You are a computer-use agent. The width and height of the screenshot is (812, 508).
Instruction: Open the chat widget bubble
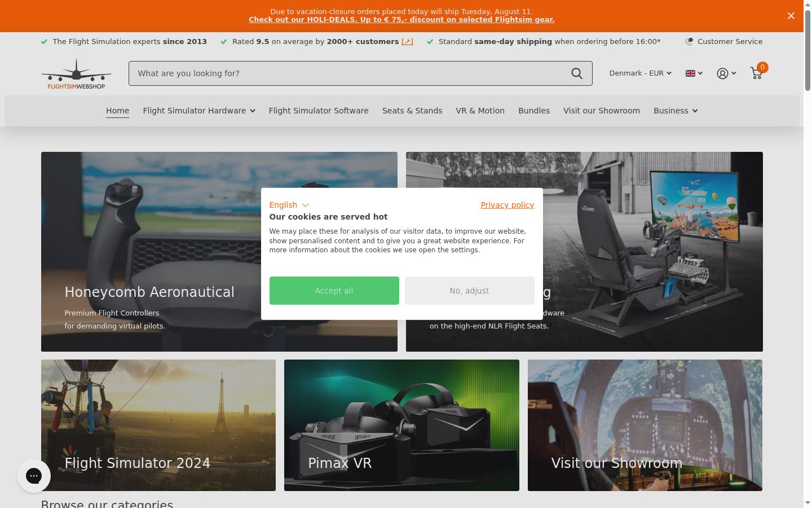pyautogui.click(x=34, y=476)
